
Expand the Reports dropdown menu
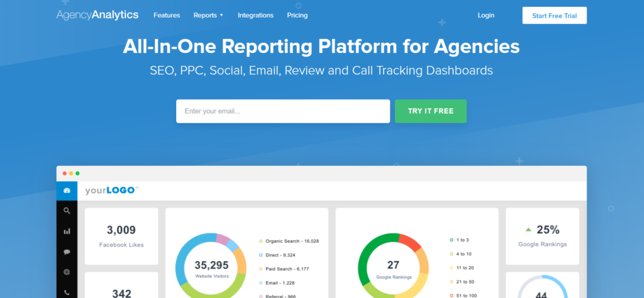tap(209, 15)
